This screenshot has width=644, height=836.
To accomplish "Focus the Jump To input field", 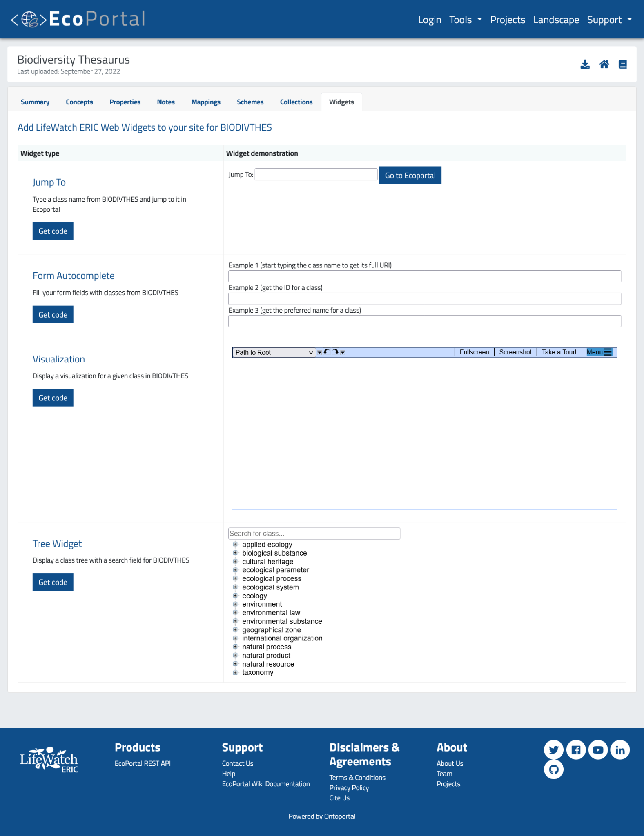I will click(316, 174).
